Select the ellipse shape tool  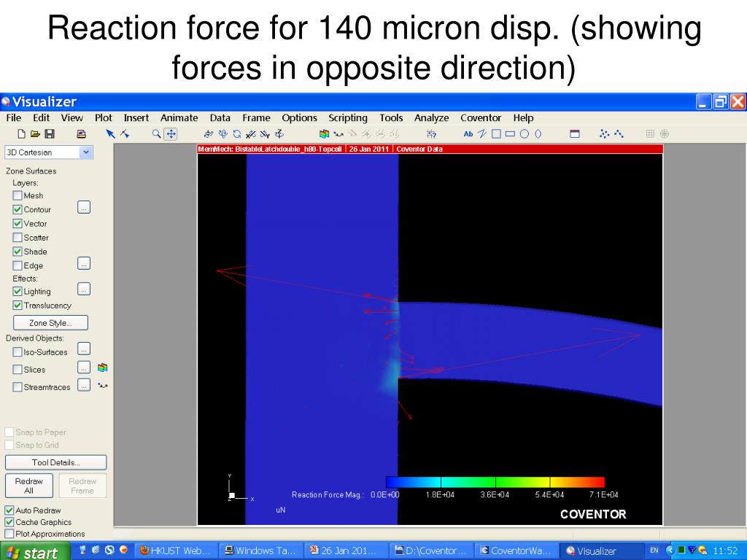coord(538,134)
